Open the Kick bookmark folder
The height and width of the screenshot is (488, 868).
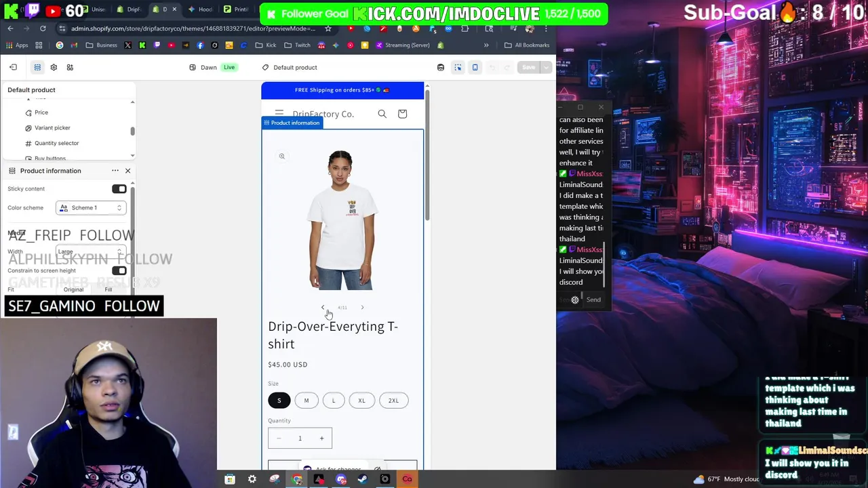(266, 45)
